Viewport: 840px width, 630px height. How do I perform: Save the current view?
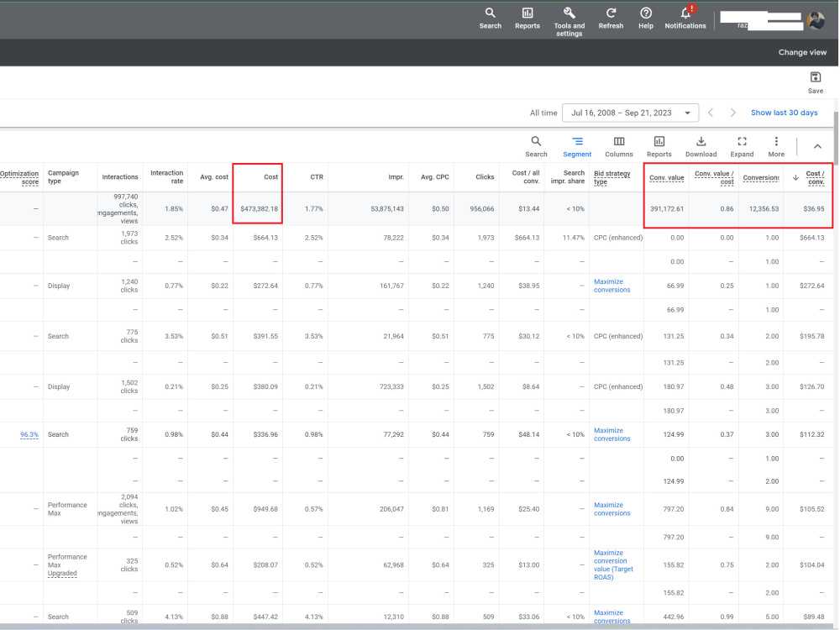[x=816, y=82]
